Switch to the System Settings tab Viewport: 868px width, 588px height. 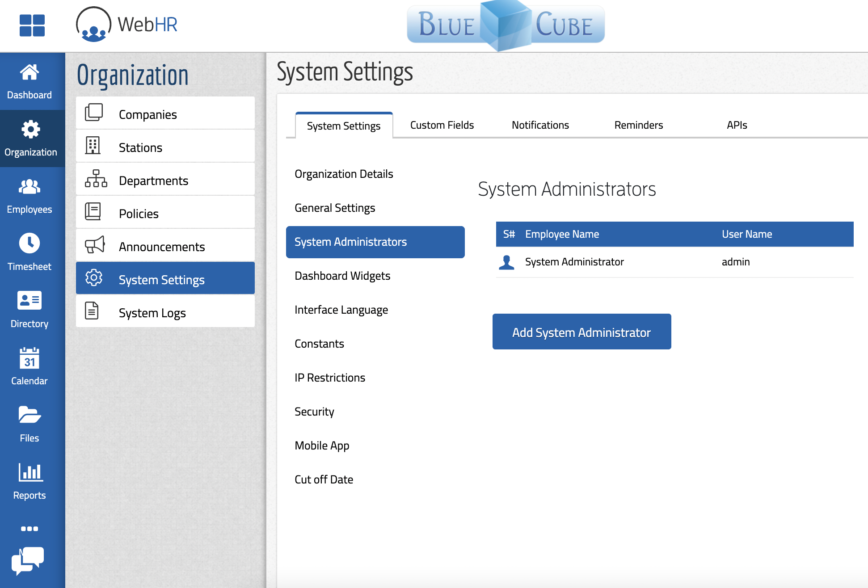pyautogui.click(x=344, y=126)
